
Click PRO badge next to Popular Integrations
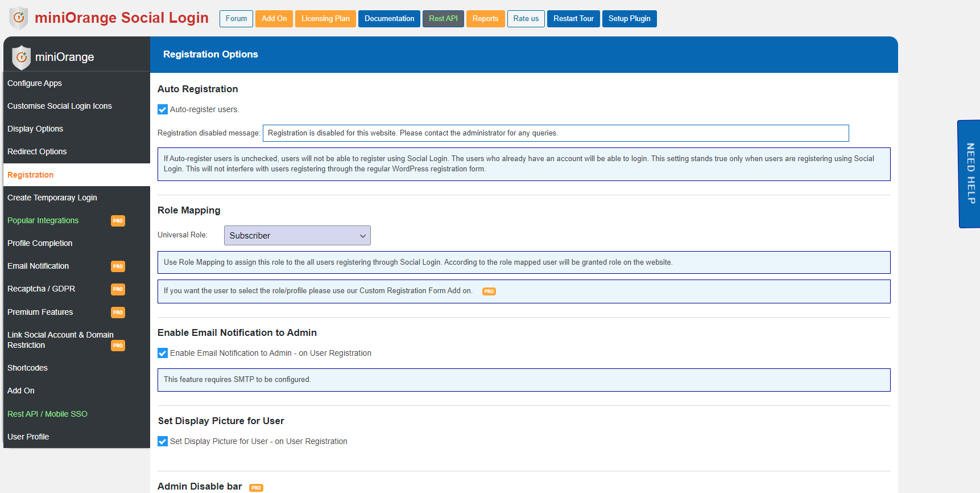click(118, 221)
